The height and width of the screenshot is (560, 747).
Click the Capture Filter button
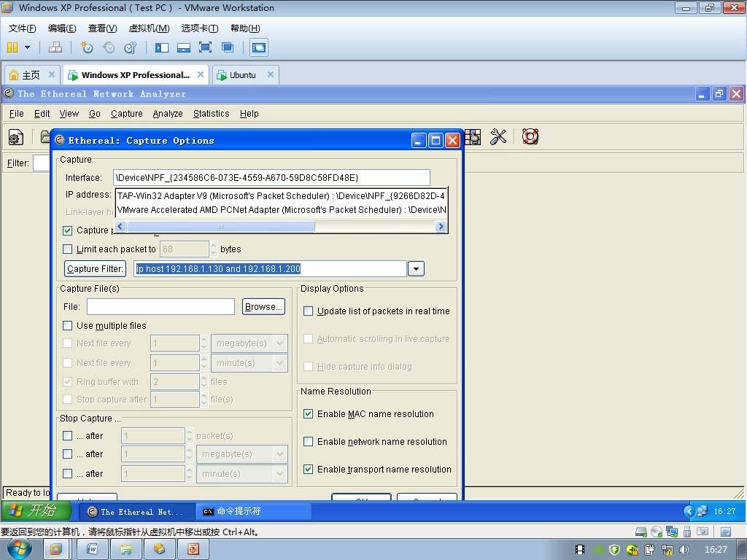coord(96,268)
